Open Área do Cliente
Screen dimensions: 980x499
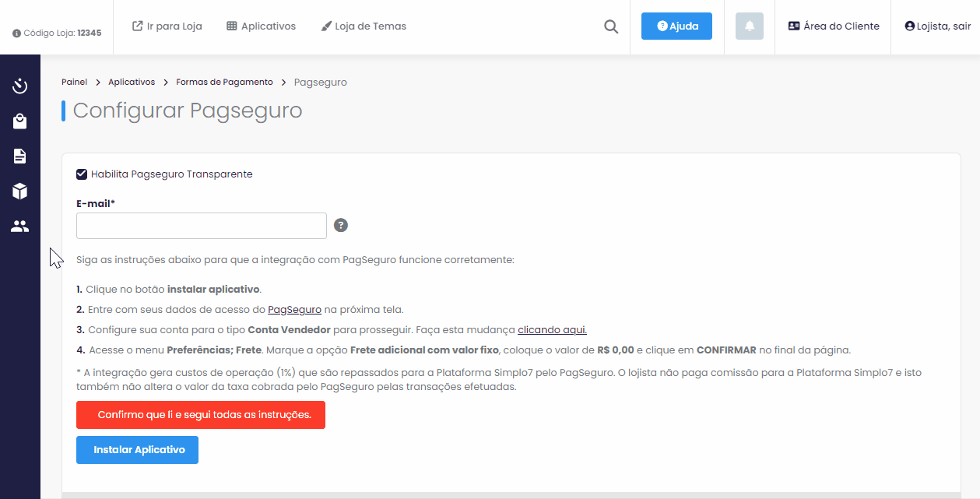pos(834,26)
